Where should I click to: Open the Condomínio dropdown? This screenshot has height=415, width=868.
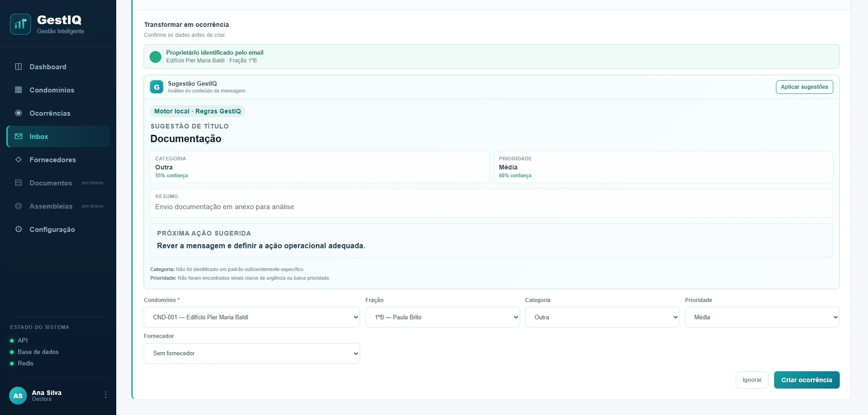pyautogui.click(x=252, y=317)
